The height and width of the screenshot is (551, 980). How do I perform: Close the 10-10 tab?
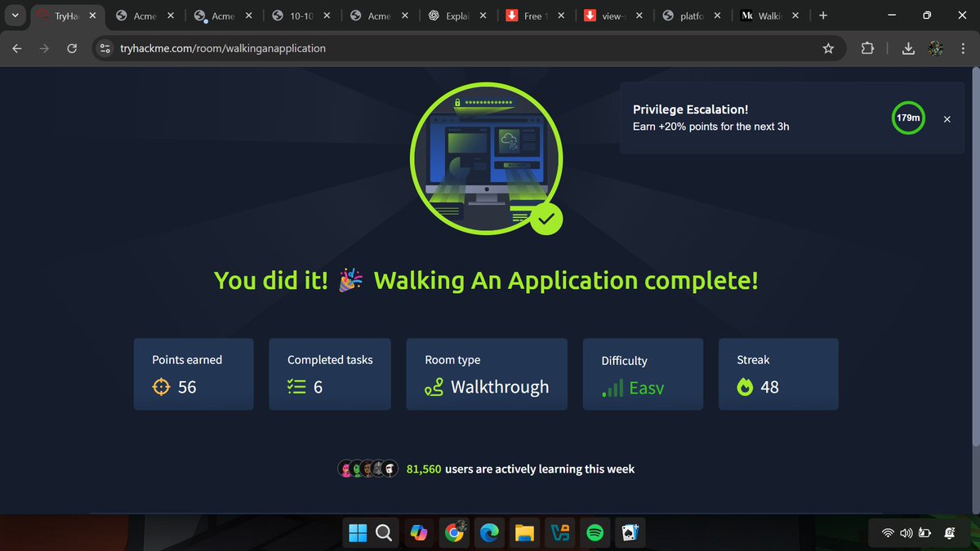pyautogui.click(x=326, y=16)
